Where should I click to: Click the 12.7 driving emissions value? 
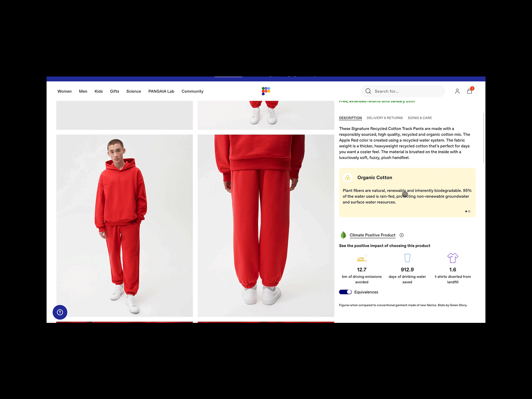[x=362, y=270]
